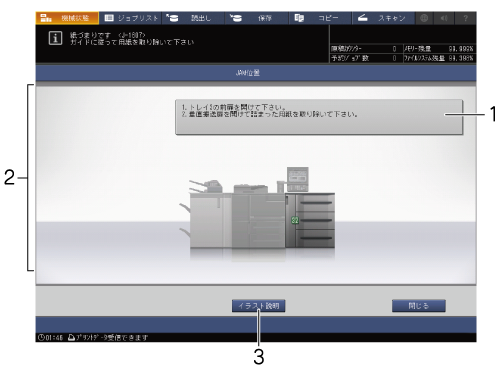Click the speaker icon in top bar
500x369 pixels.
click(x=444, y=18)
